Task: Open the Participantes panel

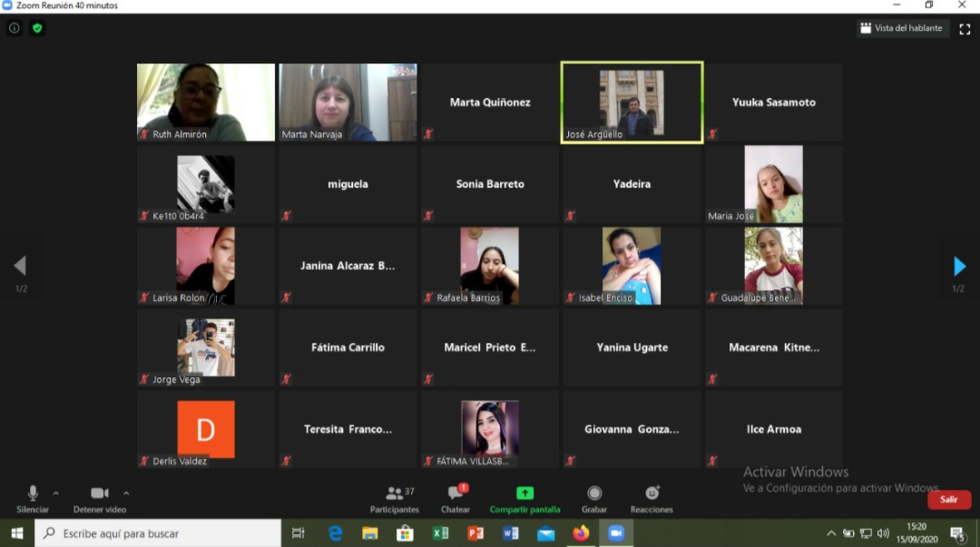Action: (x=395, y=500)
